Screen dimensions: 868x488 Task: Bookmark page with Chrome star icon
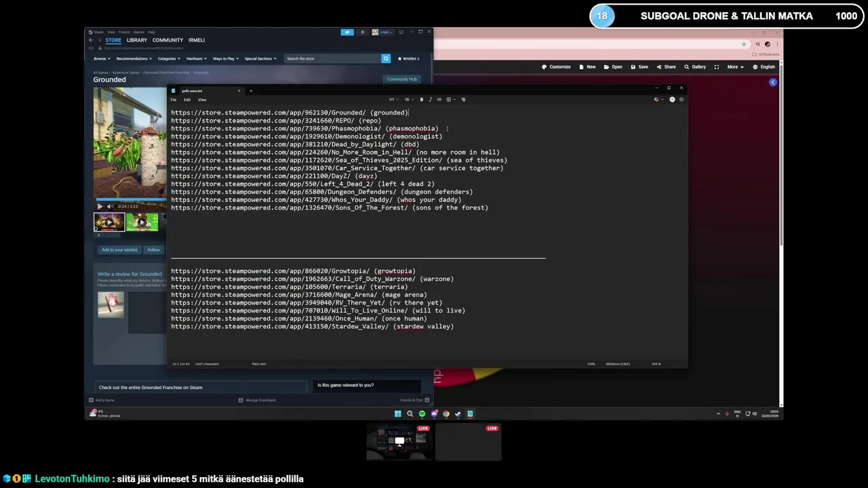click(x=744, y=45)
